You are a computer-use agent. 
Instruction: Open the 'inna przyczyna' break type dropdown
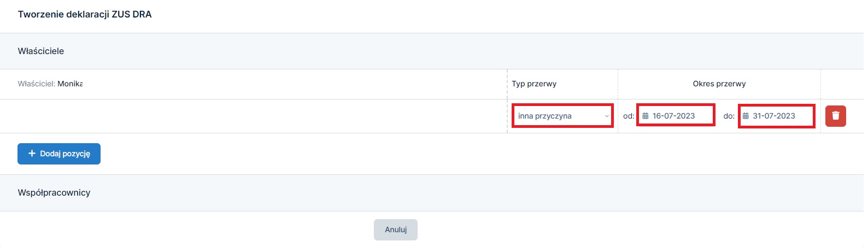click(562, 116)
